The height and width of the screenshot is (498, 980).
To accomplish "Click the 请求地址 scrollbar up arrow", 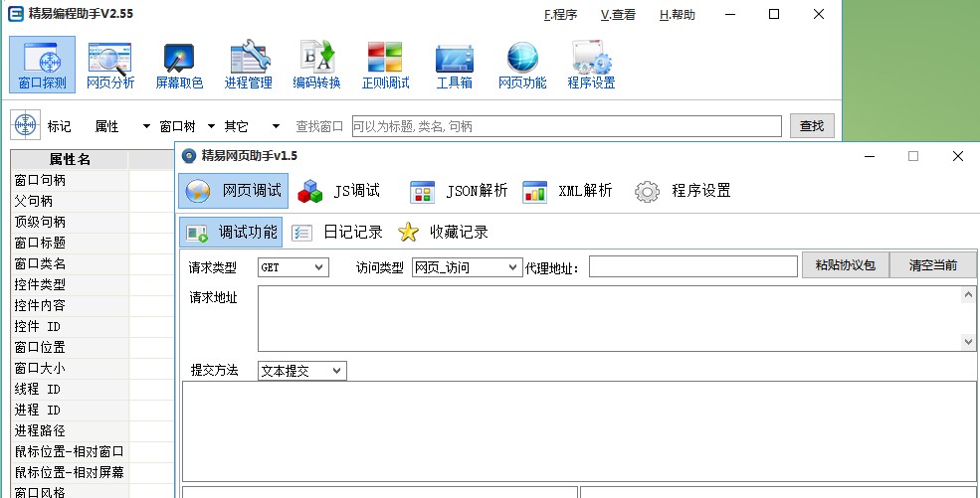I will (968, 294).
